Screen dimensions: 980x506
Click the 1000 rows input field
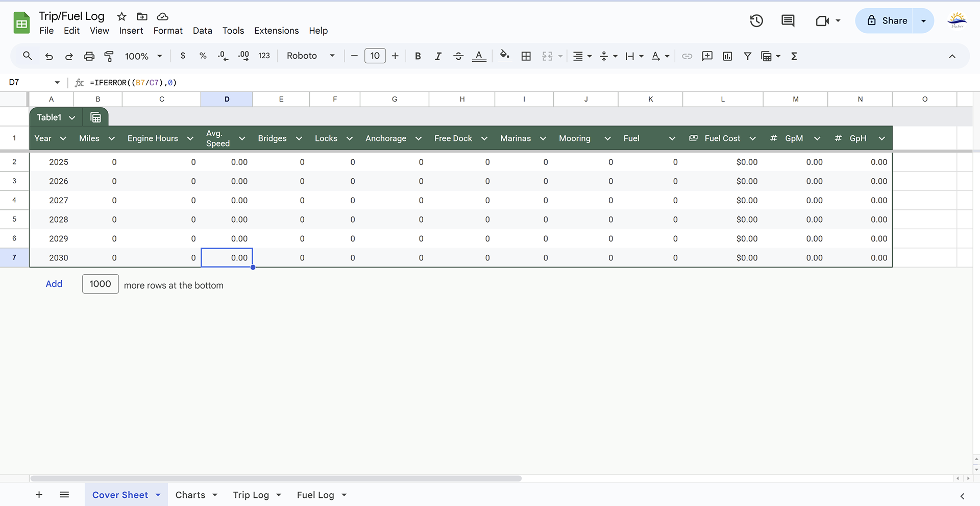point(100,284)
